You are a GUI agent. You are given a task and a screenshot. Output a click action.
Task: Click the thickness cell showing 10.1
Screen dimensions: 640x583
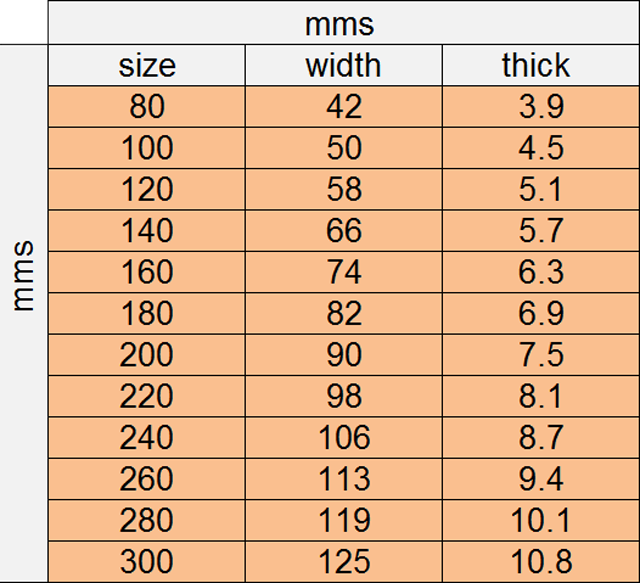coord(540,521)
